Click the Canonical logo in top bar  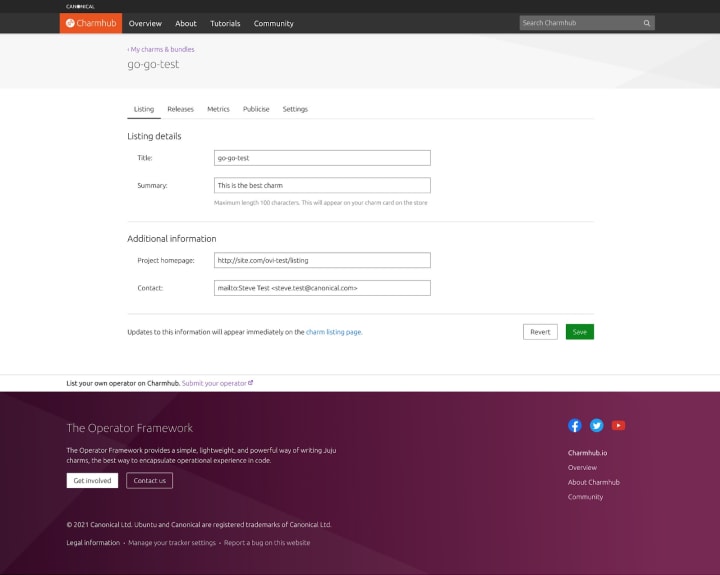click(80, 6)
